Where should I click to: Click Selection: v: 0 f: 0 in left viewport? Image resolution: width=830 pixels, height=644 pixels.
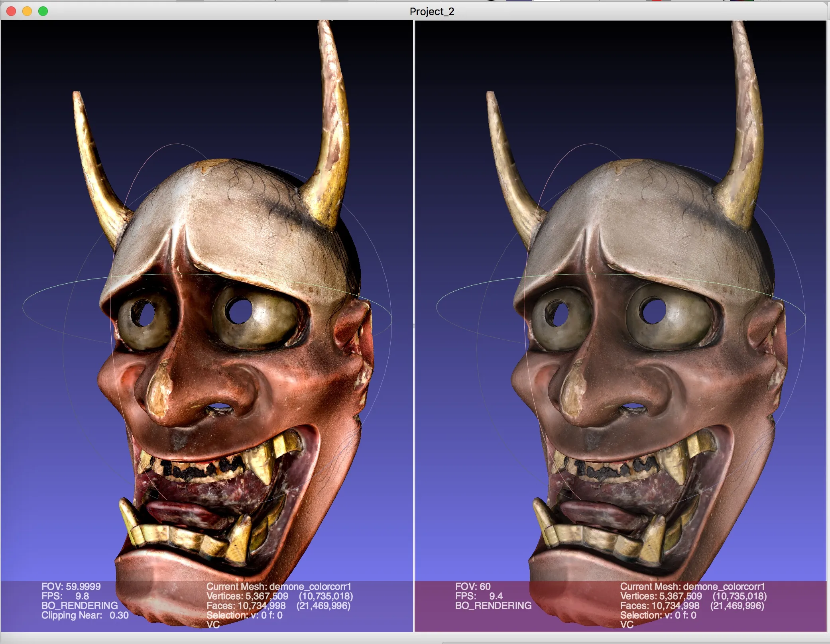coord(244,615)
